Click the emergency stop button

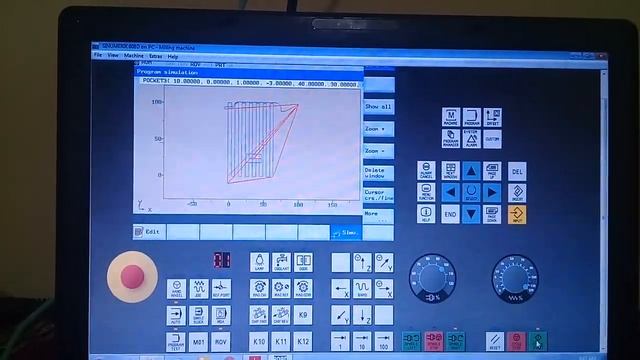[132, 277]
